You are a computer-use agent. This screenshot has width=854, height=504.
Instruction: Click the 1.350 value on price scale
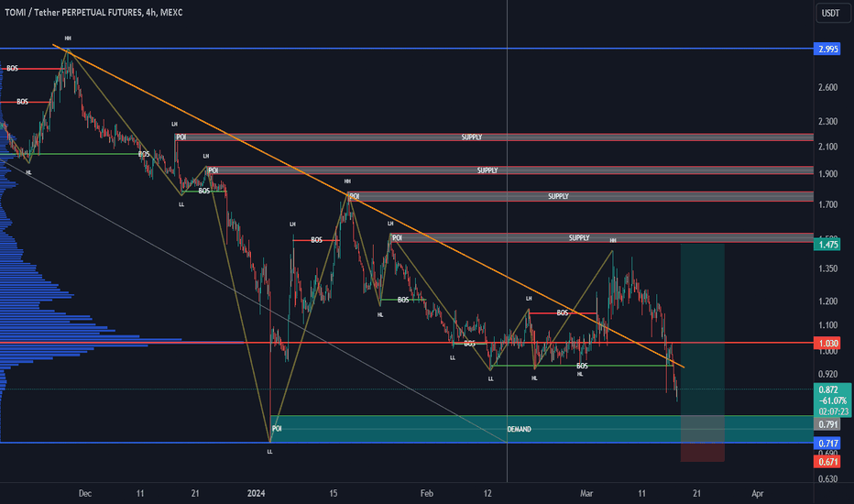827,268
